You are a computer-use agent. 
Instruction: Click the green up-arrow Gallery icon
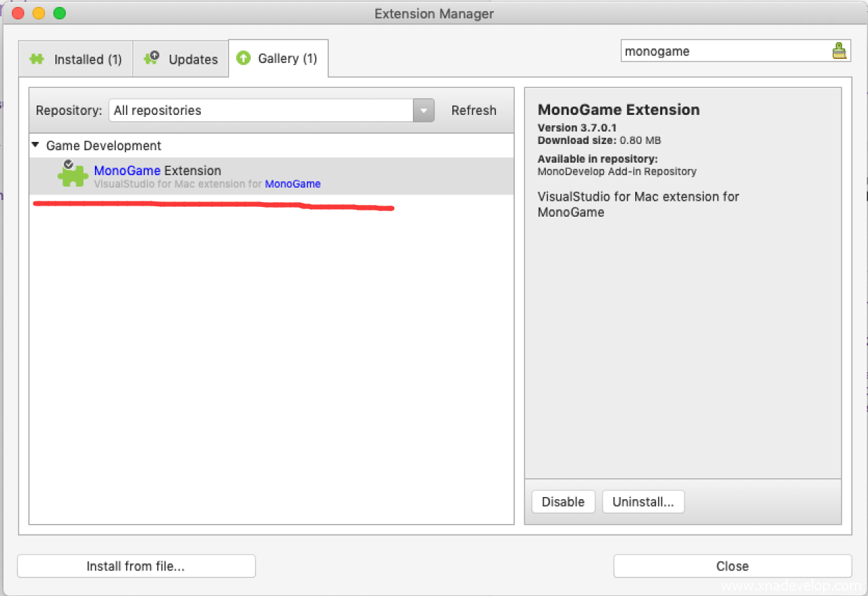coord(243,59)
